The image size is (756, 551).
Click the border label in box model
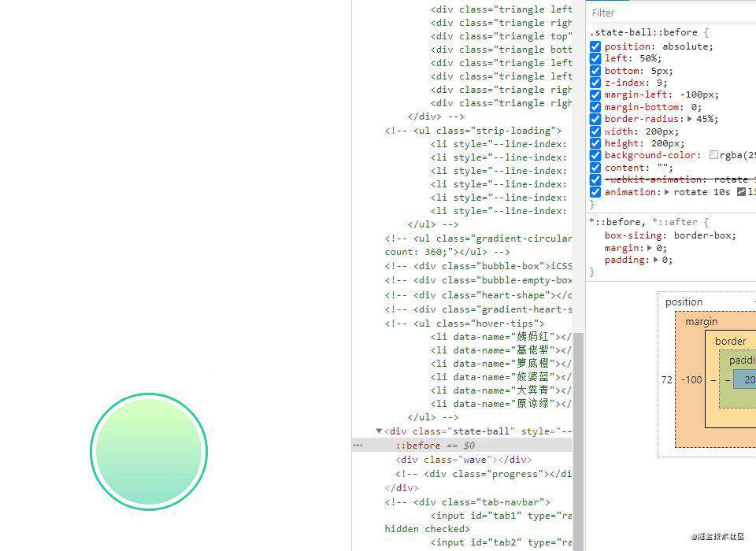pos(731,342)
